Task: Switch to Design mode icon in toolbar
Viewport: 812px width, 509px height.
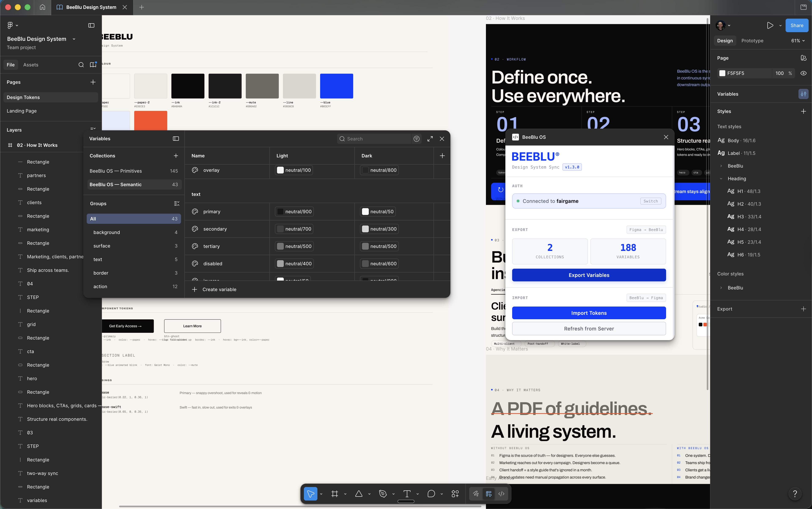Action: (489, 494)
